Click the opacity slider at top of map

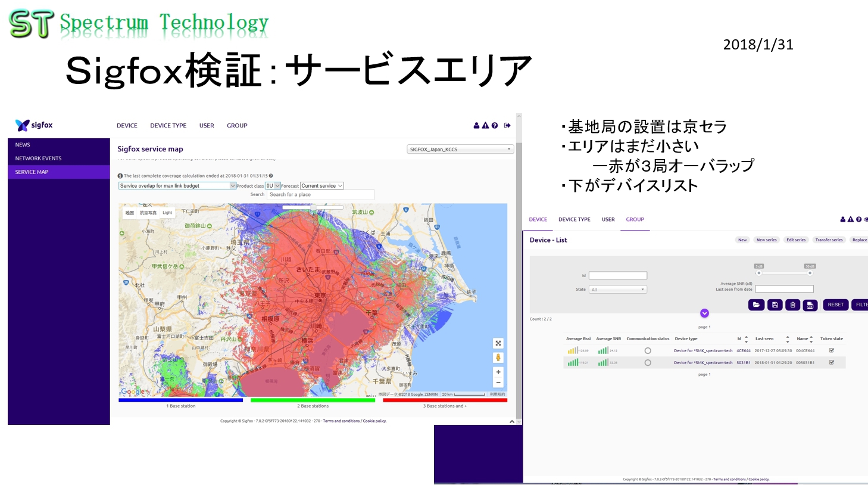[x=313, y=207]
